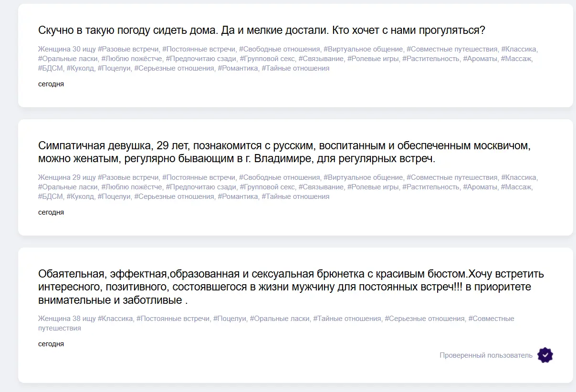
Task: Select #Постоянные встречи in the second ad
Action: 199,177
